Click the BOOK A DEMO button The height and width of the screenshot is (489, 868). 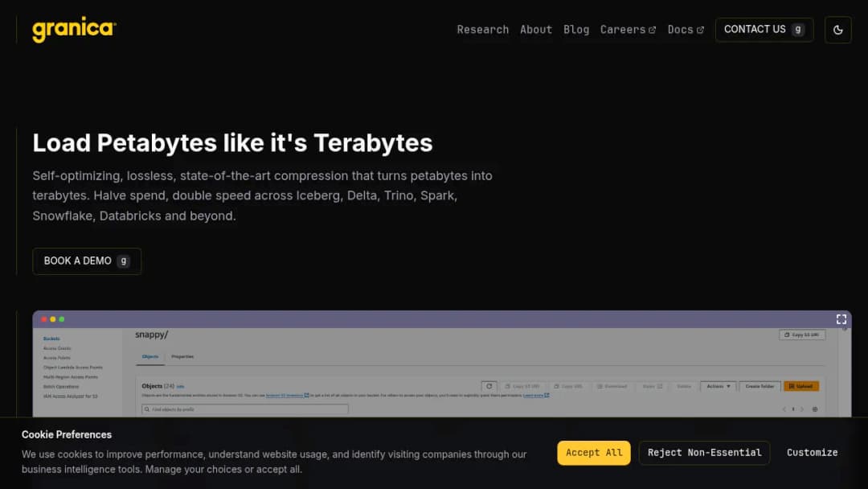pyautogui.click(x=87, y=261)
